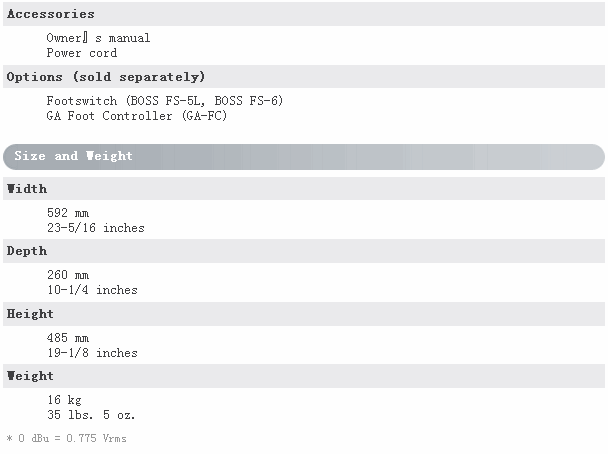Screen dimensions: 608x454
Task: Select the 592 mm width value
Action: [68, 213]
